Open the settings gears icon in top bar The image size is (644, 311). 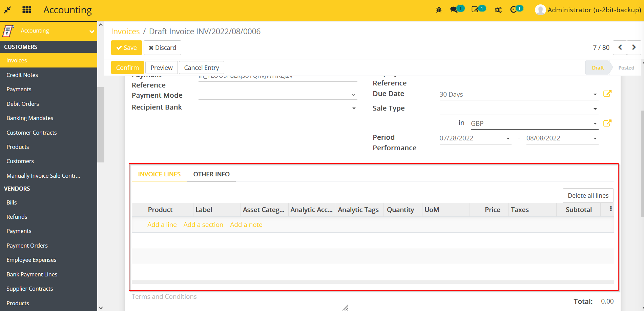click(498, 10)
